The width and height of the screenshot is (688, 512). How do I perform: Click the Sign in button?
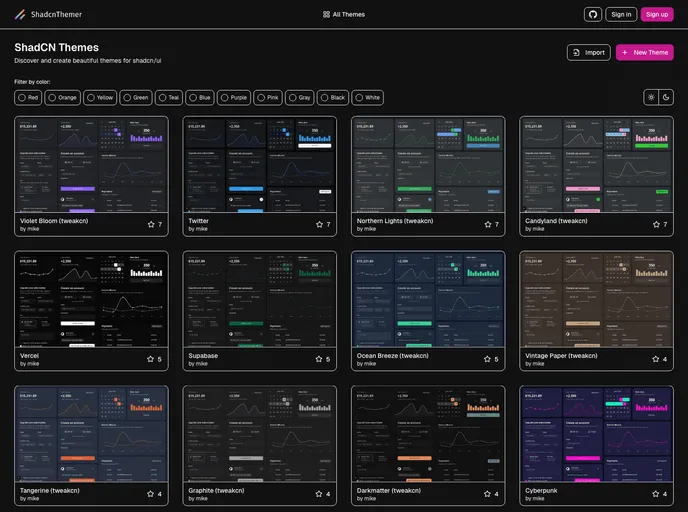[x=621, y=14]
